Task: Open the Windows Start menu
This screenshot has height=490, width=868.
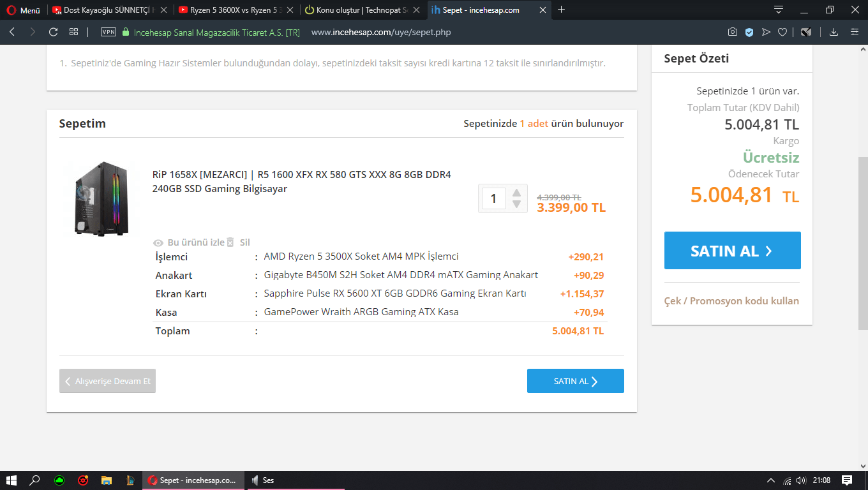Action: coord(11,480)
